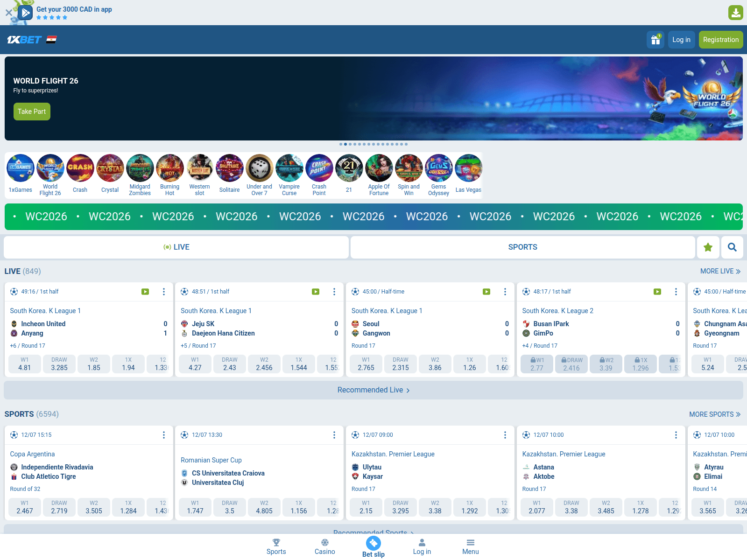
Task: Select DRAW odds 3.5 for Craiova vs Cluj
Action: pos(230,507)
